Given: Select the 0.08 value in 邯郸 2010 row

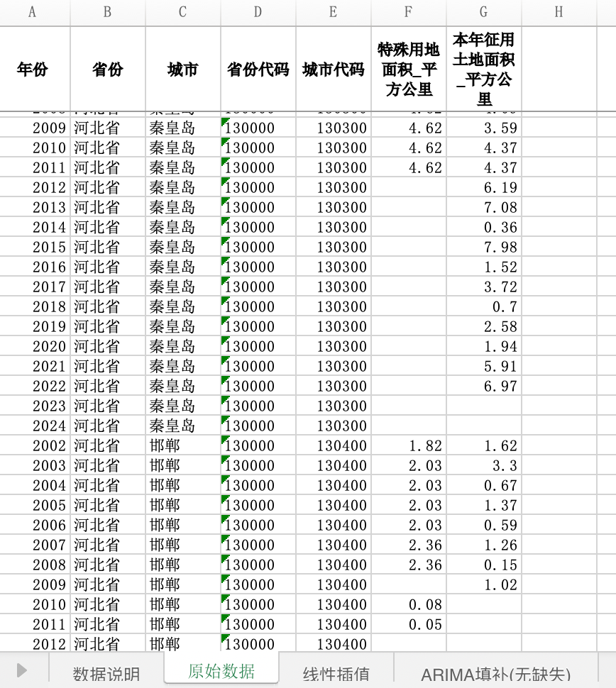Looking at the screenshot, I should 408,604.
